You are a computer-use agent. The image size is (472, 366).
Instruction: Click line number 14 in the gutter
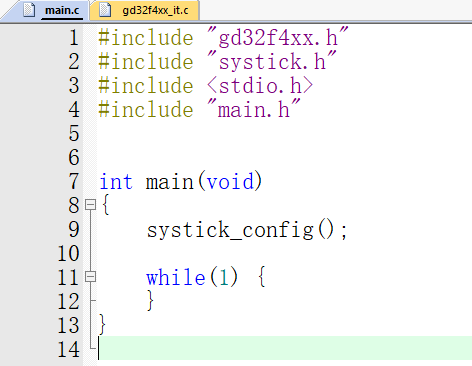tap(68, 349)
